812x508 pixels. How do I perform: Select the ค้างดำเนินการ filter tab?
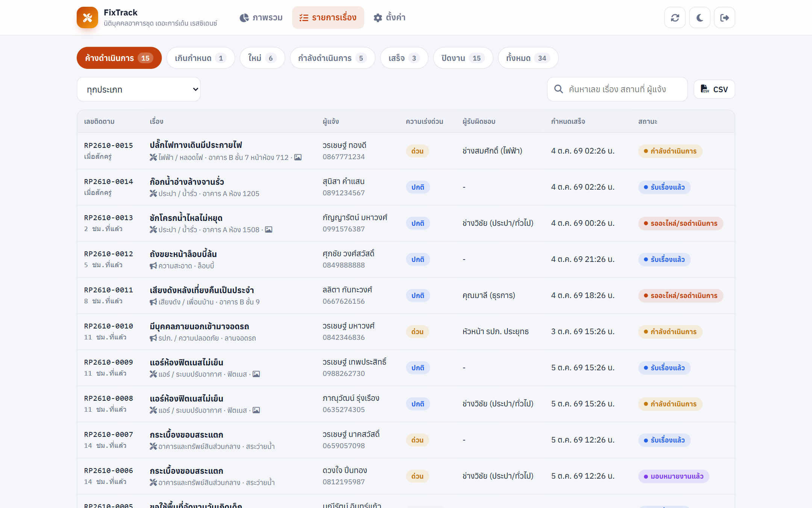(x=119, y=58)
